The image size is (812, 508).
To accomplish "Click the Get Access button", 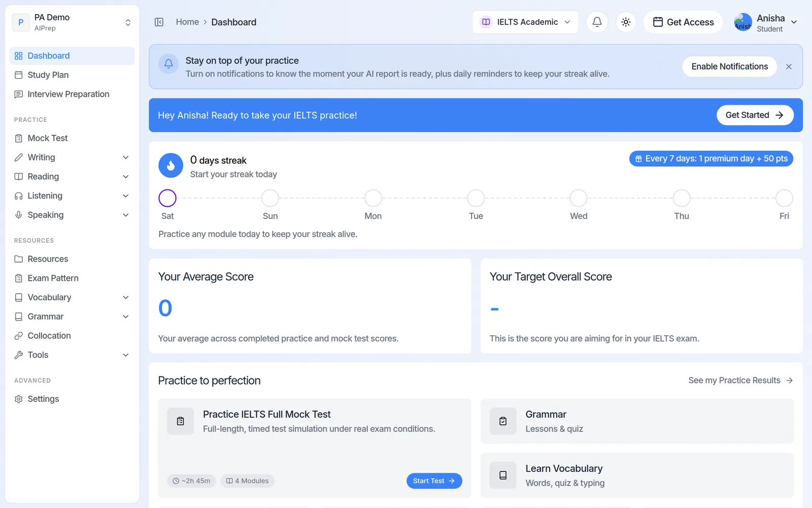I will [x=683, y=22].
